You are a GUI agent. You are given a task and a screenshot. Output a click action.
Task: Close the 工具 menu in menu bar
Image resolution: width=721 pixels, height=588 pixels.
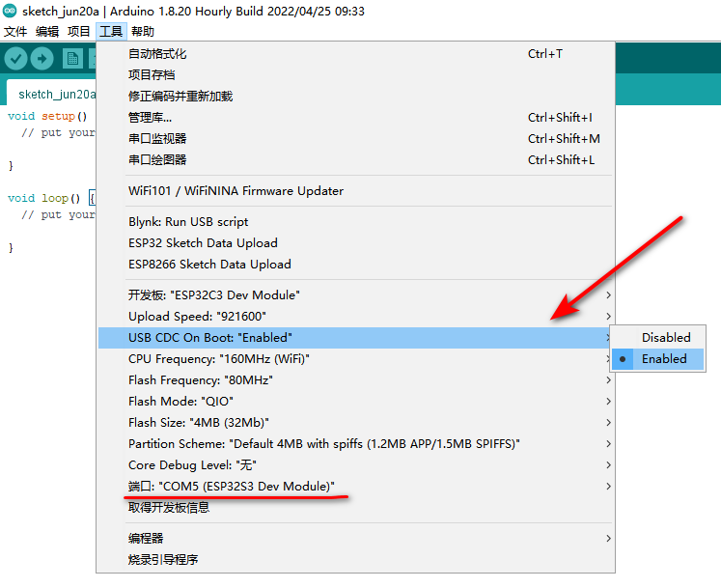[111, 31]
